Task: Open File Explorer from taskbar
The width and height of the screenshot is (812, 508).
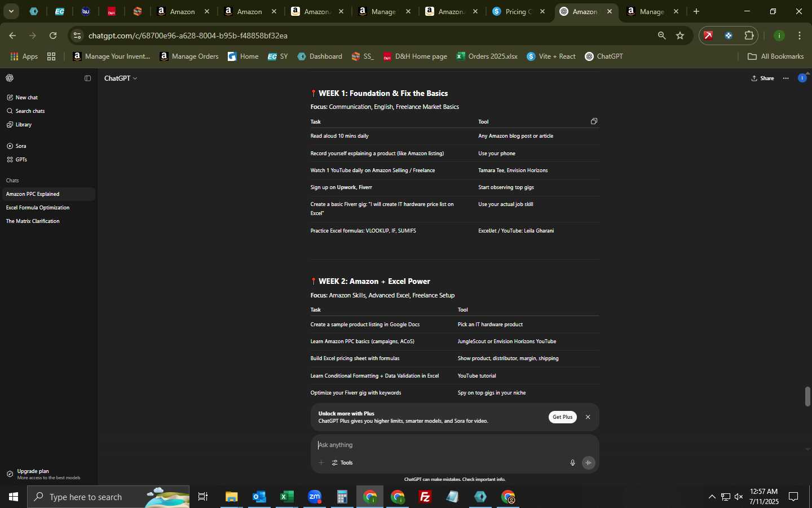Action: (x=231, y=497)
